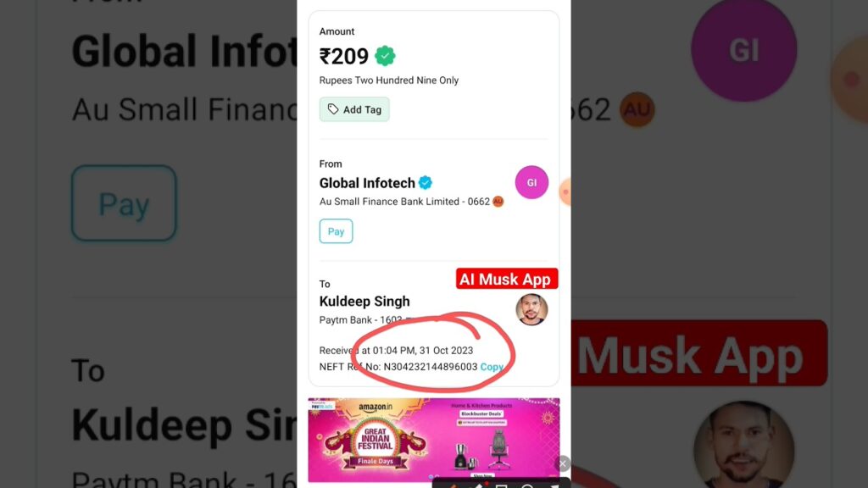Click the Received at 01:04 PM timestamp
Viewport: 868px width, 488px height.
396,350
